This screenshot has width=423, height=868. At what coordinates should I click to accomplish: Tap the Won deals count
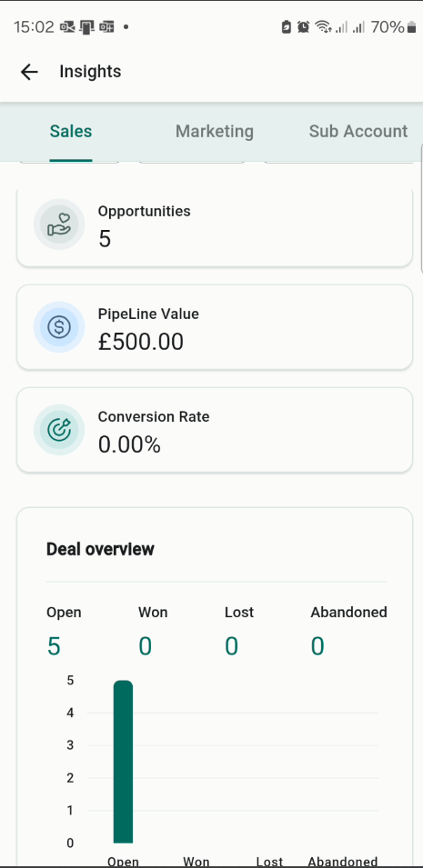coord(146,646)
